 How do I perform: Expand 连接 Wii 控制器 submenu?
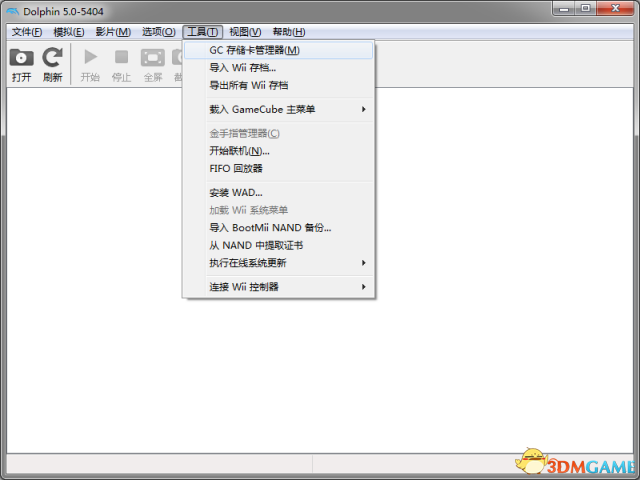pyautogui.click(x=278, y=287)
